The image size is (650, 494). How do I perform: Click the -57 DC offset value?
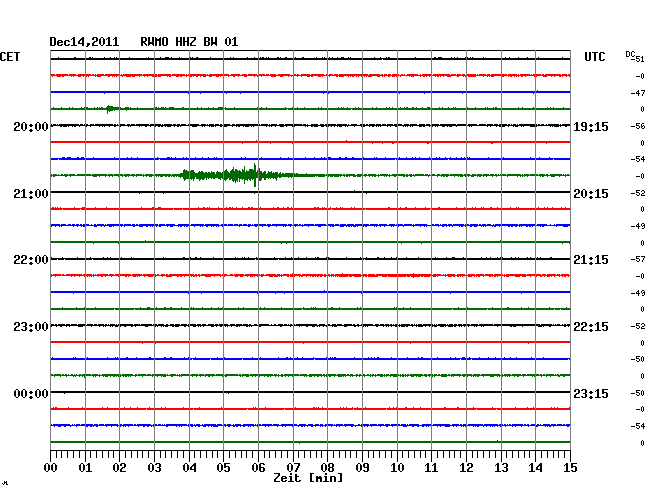[638, 259]
